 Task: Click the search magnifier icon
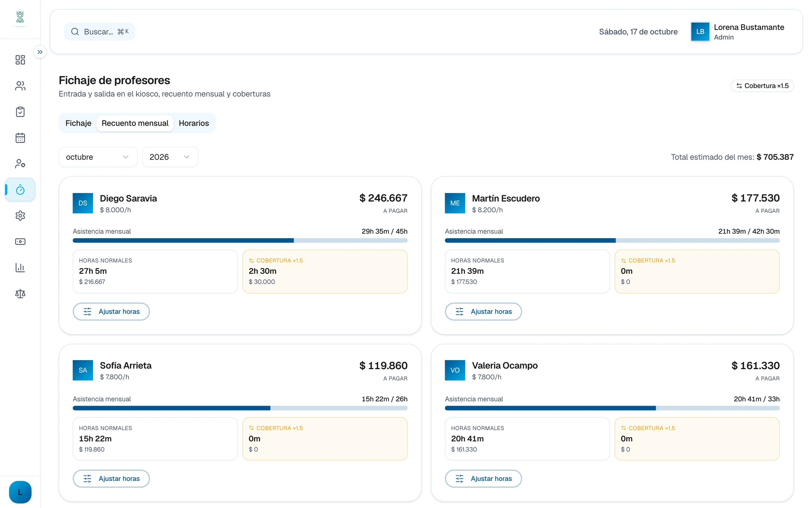pyautogui.click(x=75, y=32)
